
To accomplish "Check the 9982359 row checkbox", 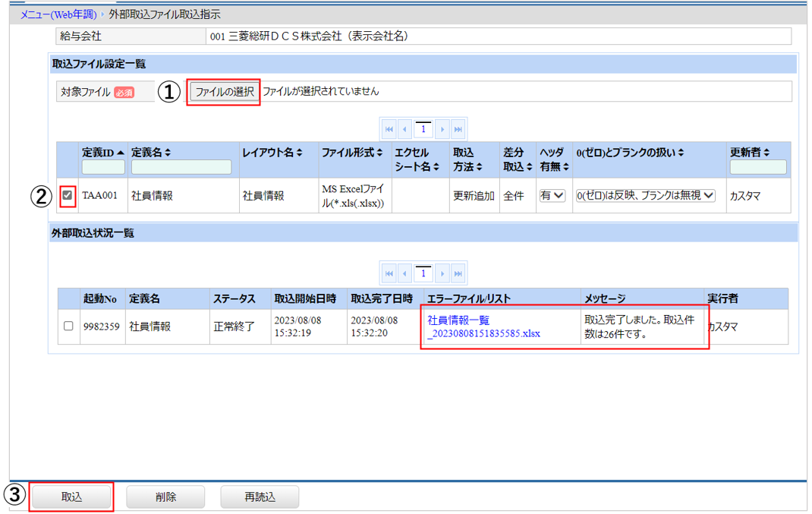I will coord(68,326).
